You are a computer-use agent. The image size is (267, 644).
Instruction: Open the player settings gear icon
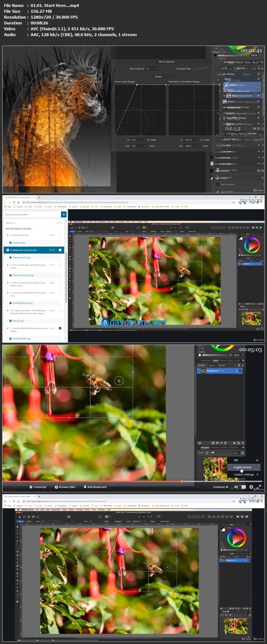[251, 487]
